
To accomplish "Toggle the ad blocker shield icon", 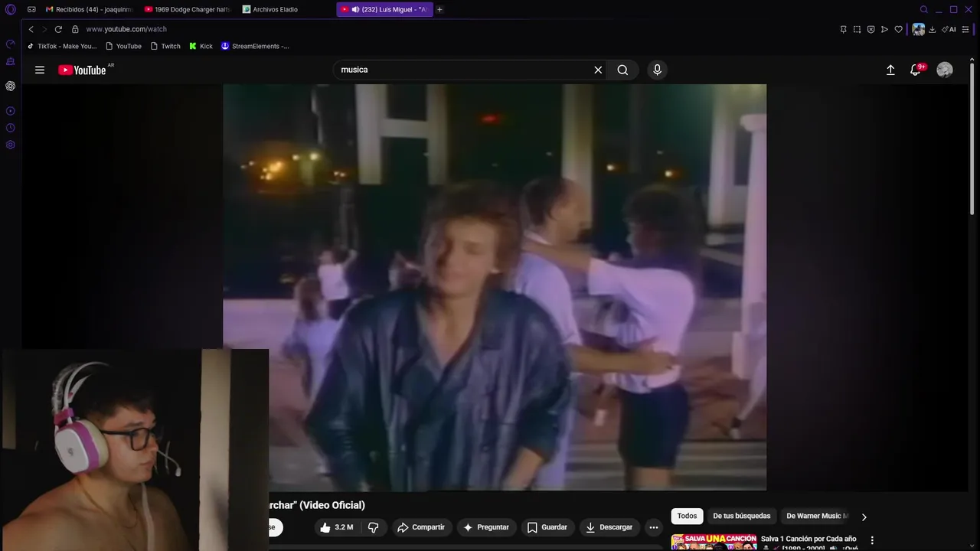I will click(x=871, y=29).
